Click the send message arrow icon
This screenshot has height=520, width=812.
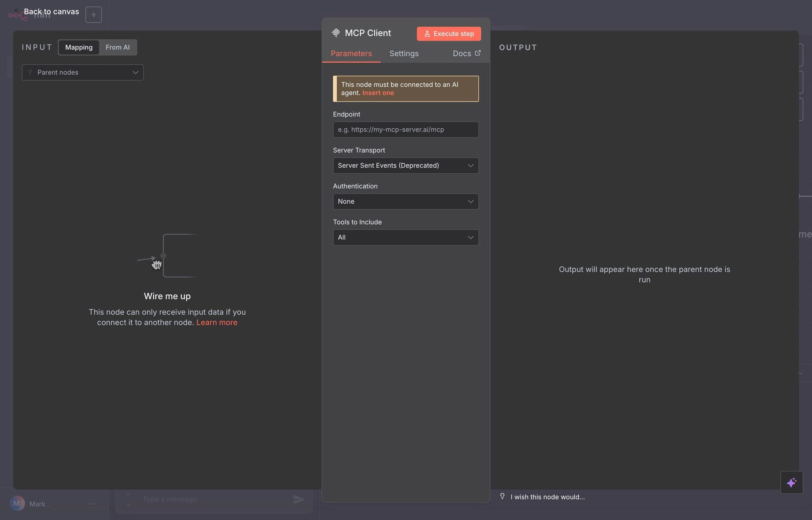click(299, 500)
